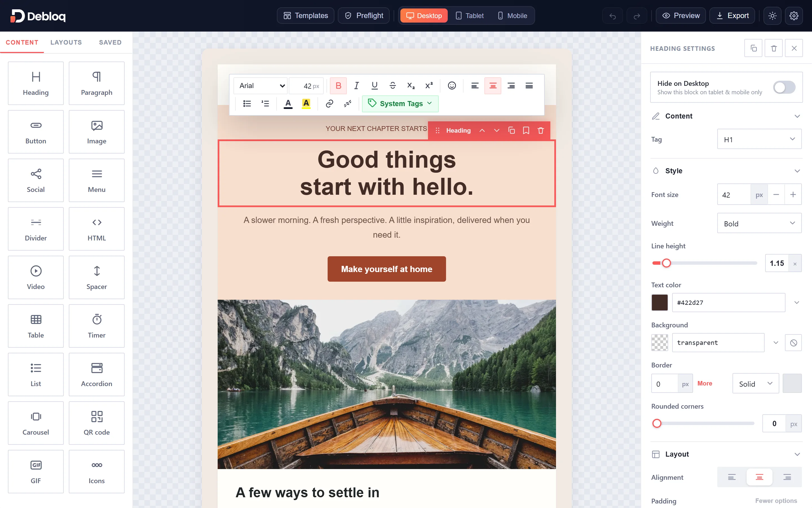Justify text in the toolbar

click(529, 86)
